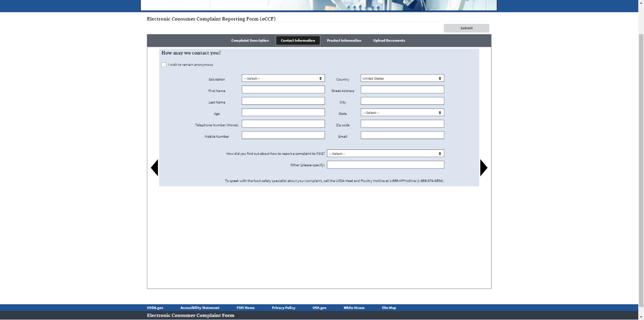Click the left black arrow for previous page
The width and height of the screenshot is (644, 320).
point(154,167)
